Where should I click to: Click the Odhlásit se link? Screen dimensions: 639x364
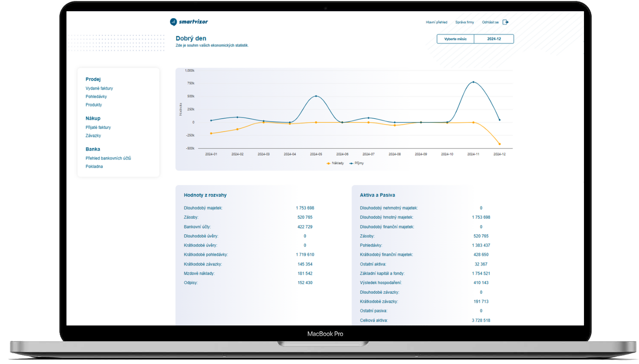[490, 22]
